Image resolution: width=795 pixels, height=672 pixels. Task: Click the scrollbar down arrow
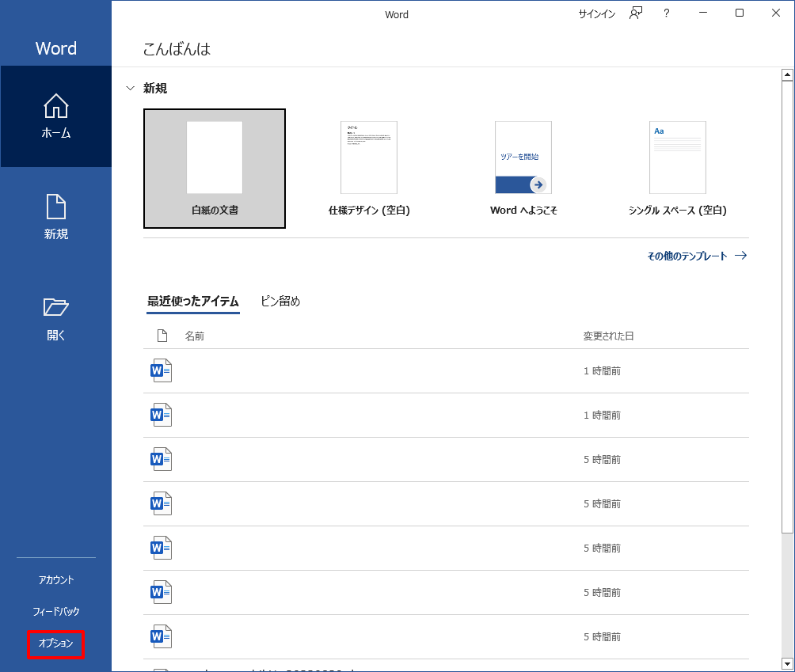coord(787,663)
